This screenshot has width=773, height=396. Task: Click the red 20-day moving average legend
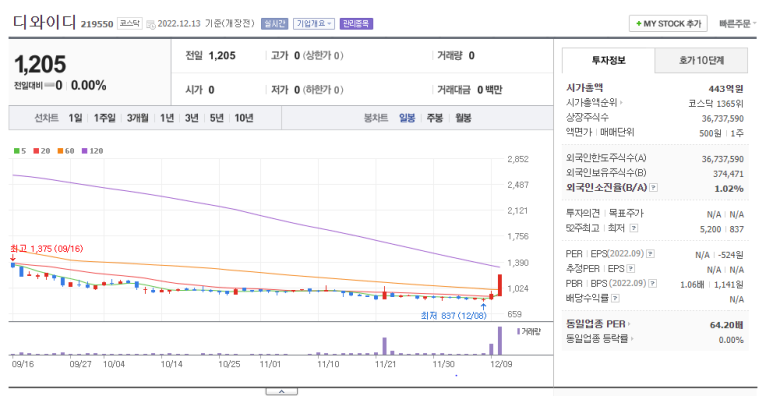pos(41,151)
